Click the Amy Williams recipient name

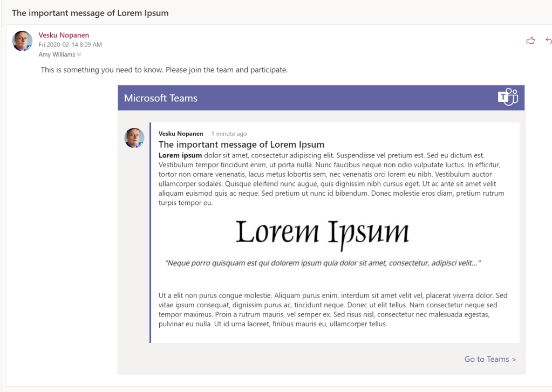pos(57,54)
